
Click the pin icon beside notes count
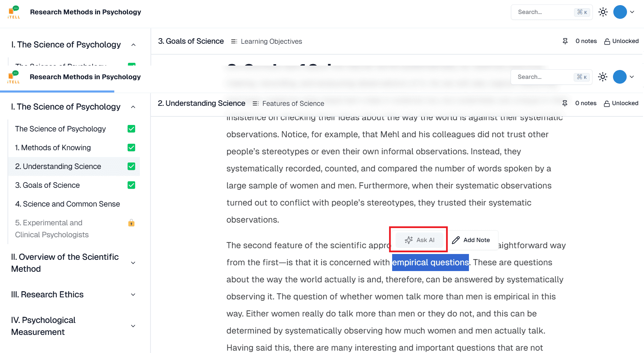point(565,103)
